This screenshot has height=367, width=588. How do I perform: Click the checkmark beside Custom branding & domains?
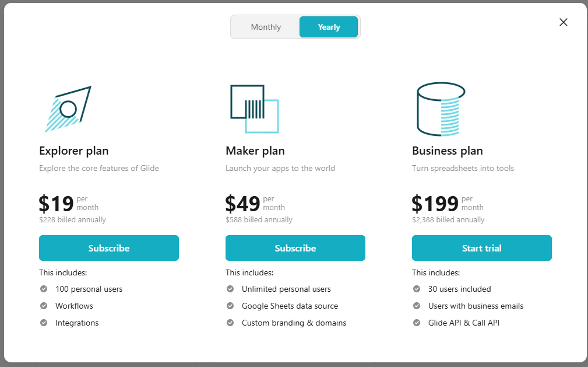coord(229,323)
